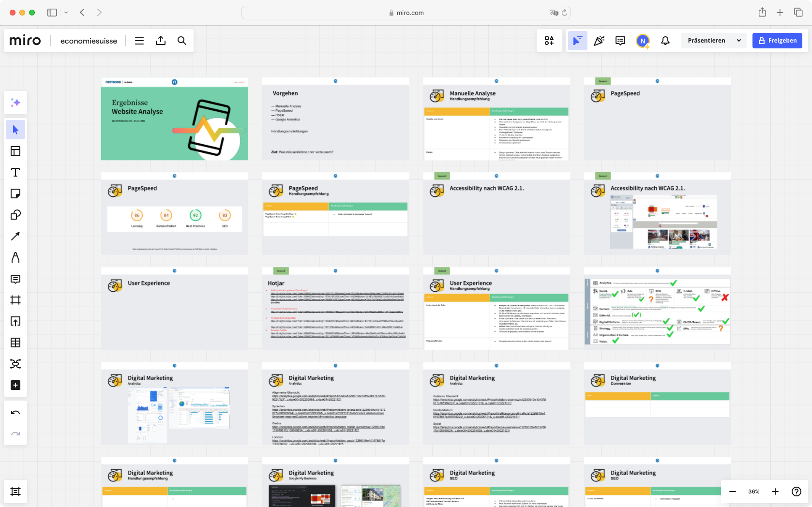
Task: Click the miro logo
Action: point(25,41)
